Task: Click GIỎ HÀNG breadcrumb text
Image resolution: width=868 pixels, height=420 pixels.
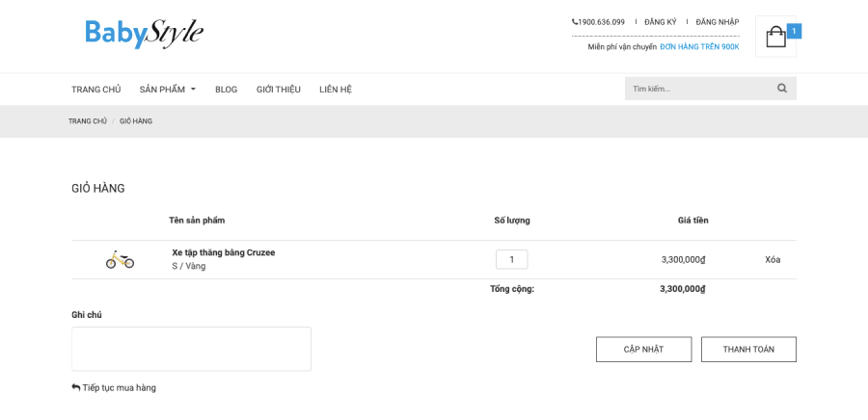Action: (136, 121)
